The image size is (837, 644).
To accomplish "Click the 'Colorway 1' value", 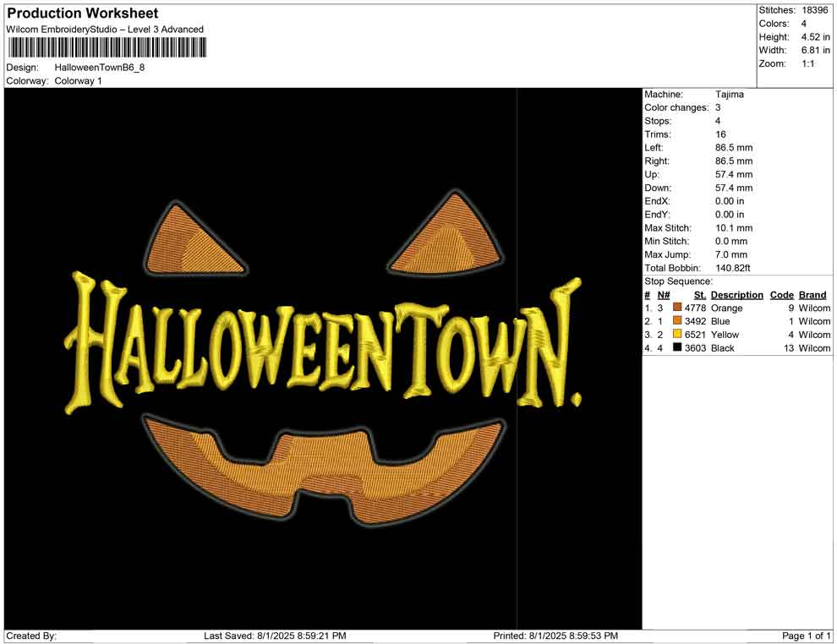I will point(78,81).
